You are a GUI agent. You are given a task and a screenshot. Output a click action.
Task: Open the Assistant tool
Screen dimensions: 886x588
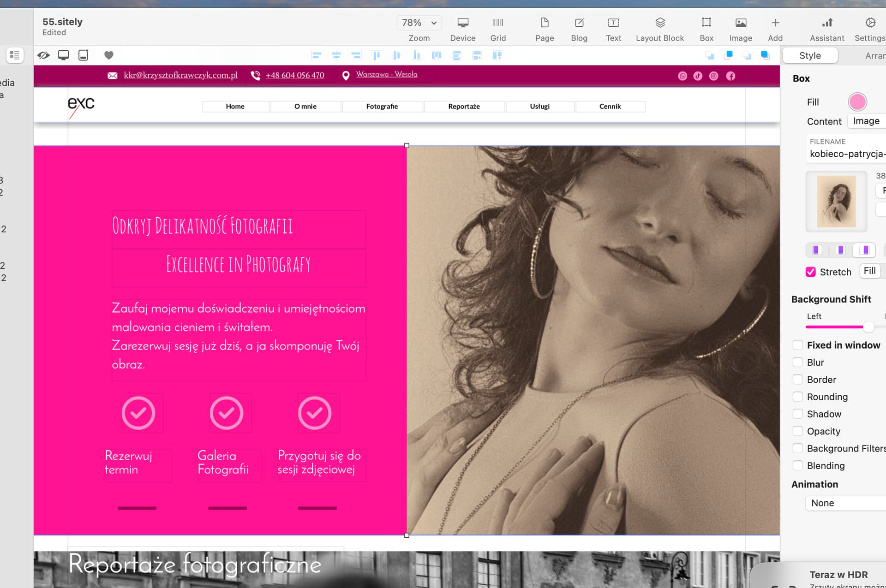point(827,23)
